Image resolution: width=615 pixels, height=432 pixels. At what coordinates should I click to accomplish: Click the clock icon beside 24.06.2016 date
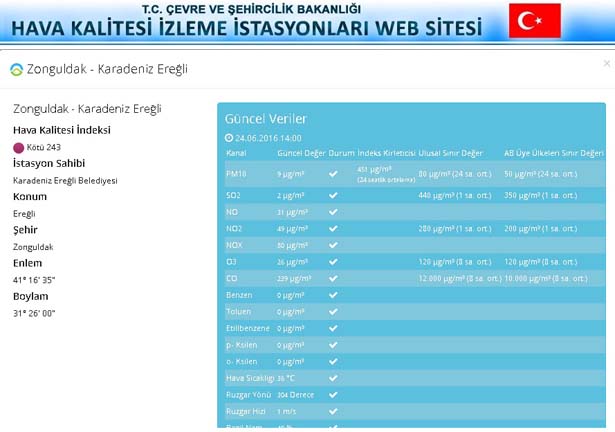(x=229, y=138)
